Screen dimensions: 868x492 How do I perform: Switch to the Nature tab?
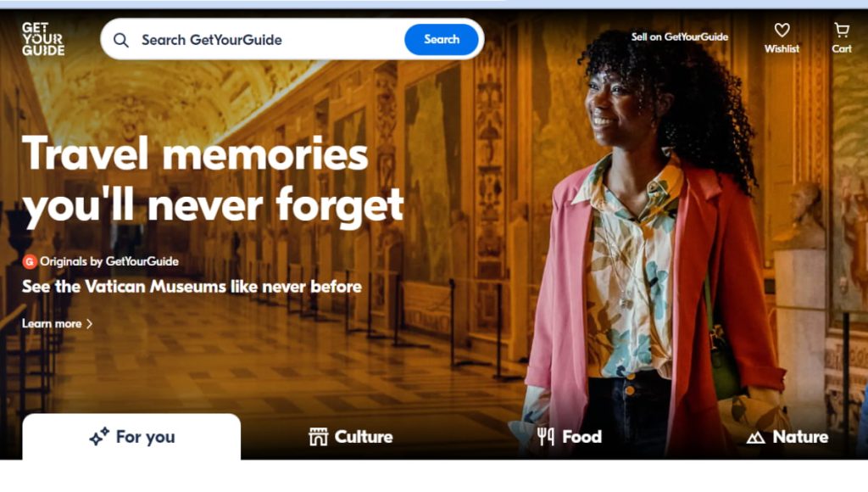click(x=787, y=437)
